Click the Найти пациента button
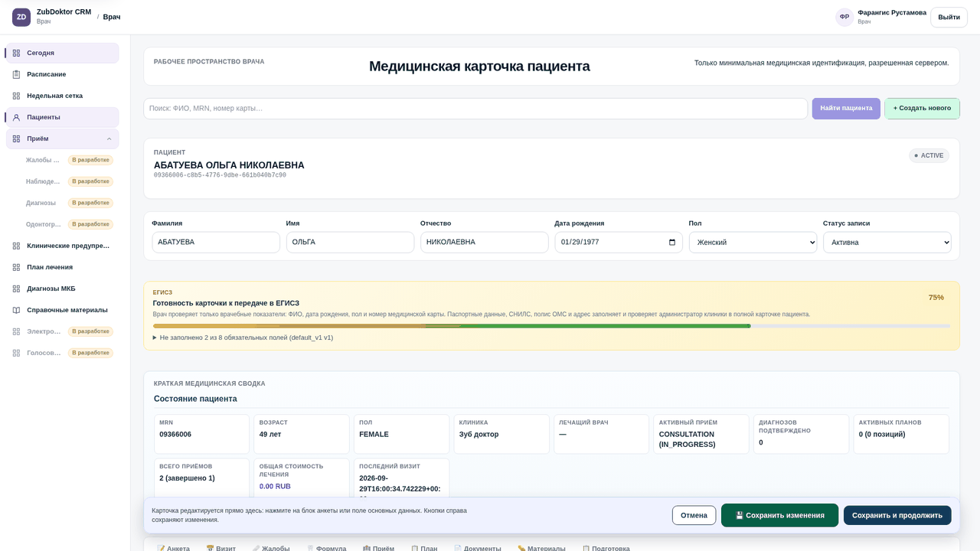980x551 pixels. coord(846,109)
